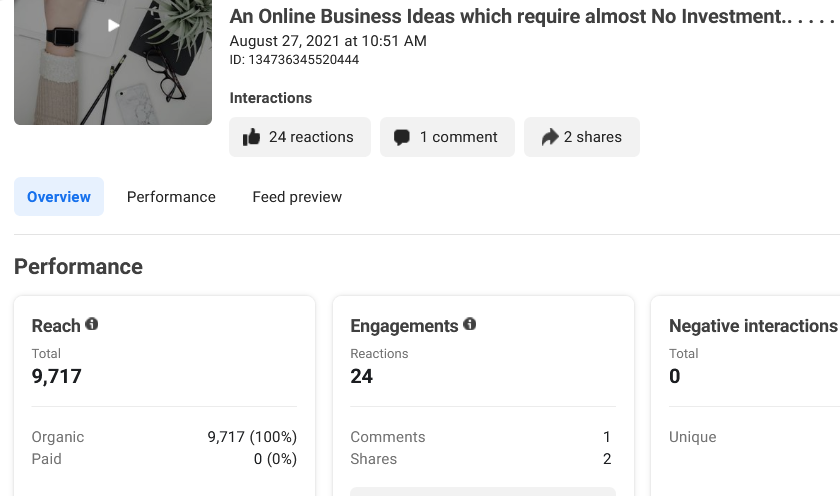
Task: Open the 24 reactions button
Action: point(300,137)
